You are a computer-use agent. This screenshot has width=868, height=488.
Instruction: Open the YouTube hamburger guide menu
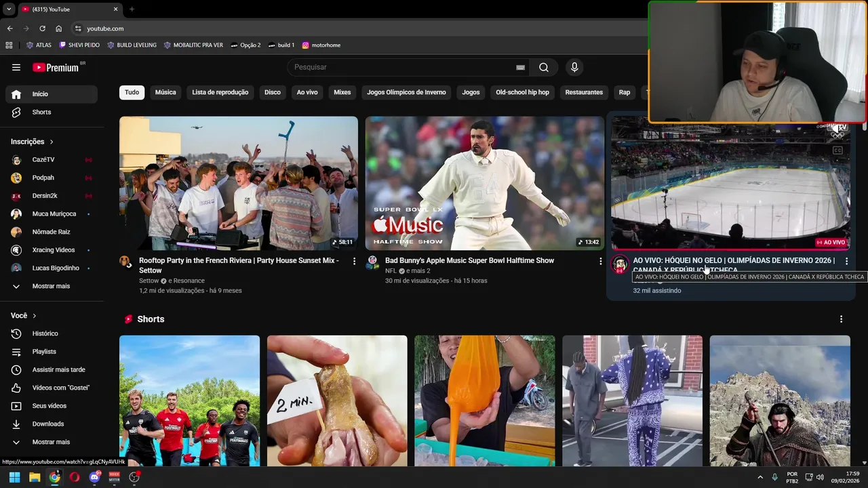16,67
